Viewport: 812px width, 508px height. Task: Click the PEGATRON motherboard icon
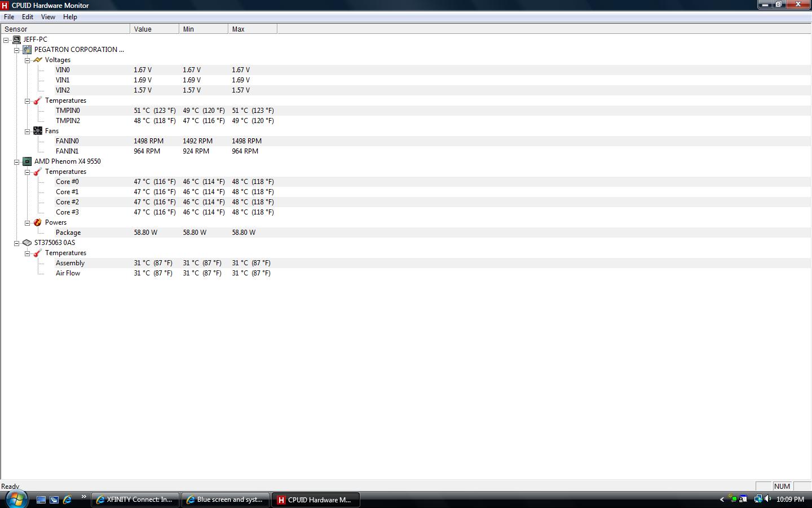coord(27,50)
